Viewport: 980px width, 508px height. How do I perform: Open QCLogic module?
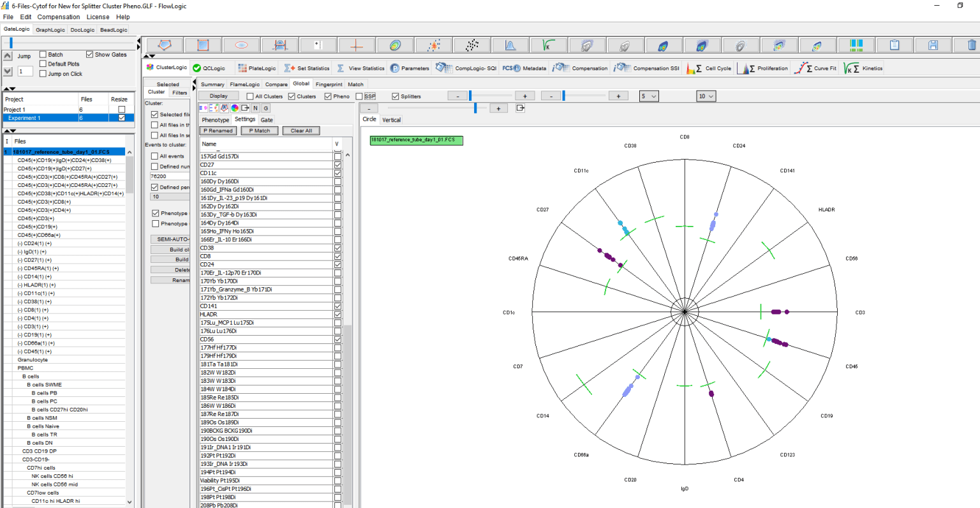[209, 68]
